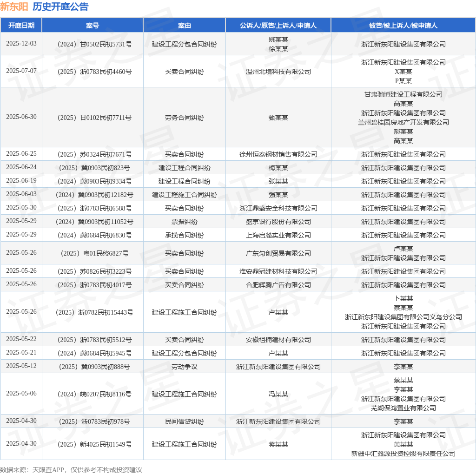
Task: Click the 被告/被上诉人/被申请人 column header
Action: point(403,26)
